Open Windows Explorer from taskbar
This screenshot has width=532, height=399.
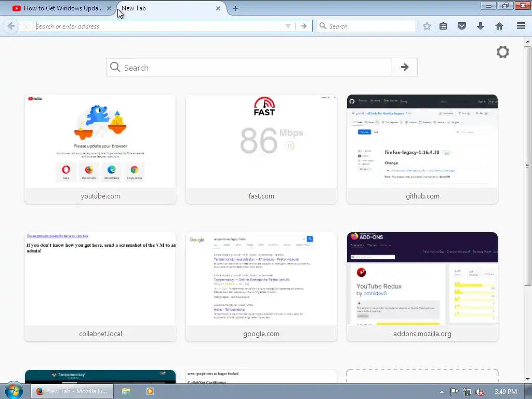[126, 391]
